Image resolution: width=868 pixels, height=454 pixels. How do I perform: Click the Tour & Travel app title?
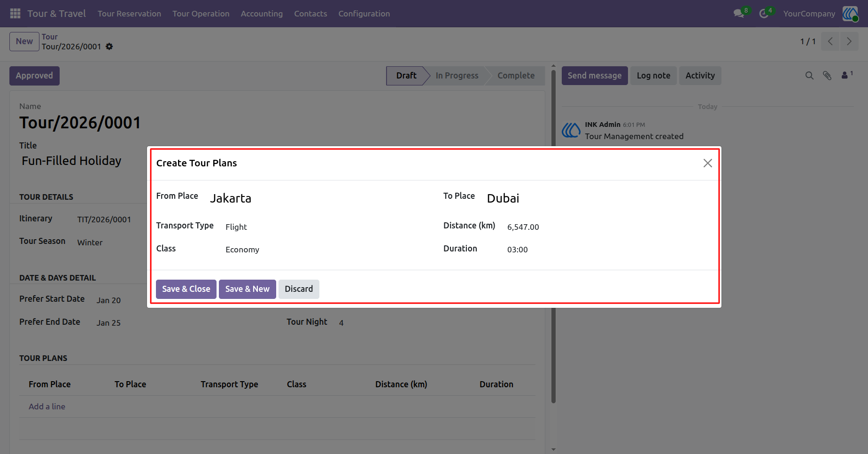pyautogui.click(x=56, y=14)
